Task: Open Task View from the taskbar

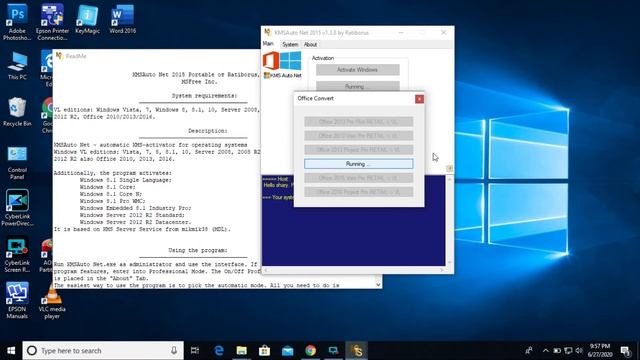Action: pyautogui.click(x=195, y=350)
